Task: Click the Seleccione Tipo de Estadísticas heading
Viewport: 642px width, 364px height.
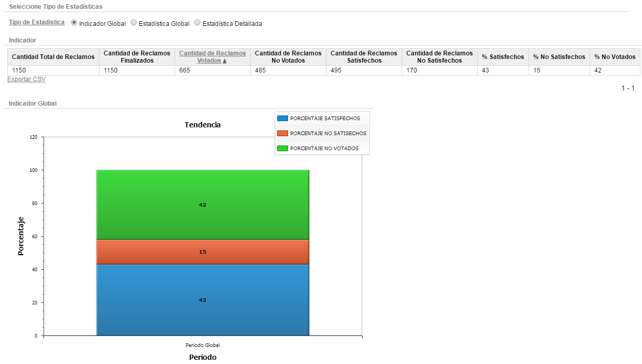Action: 56,7
